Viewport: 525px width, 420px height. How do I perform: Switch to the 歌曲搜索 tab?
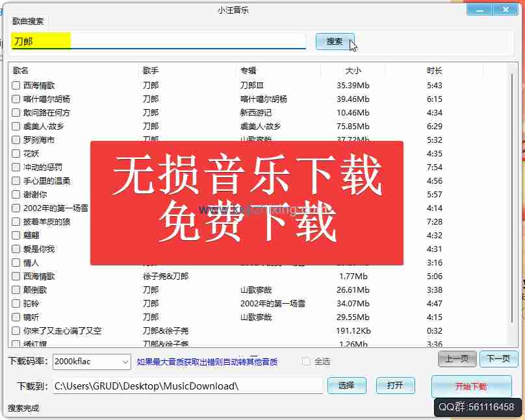[x=28, y=21]
